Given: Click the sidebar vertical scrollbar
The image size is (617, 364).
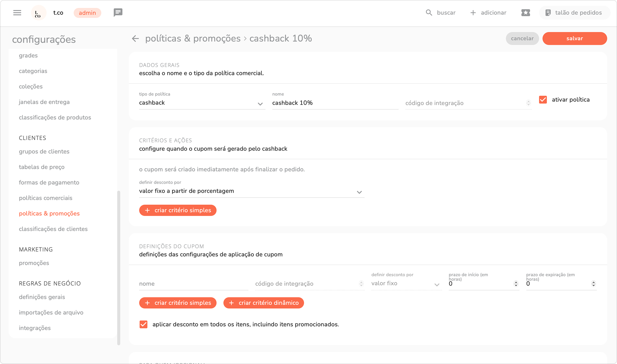Looking at the screenshot, I should pos(119,267).
